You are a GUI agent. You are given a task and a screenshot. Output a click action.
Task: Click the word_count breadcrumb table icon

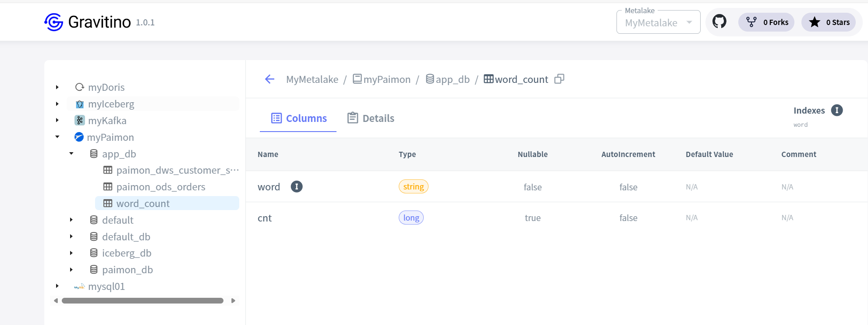tap(489, 79)
